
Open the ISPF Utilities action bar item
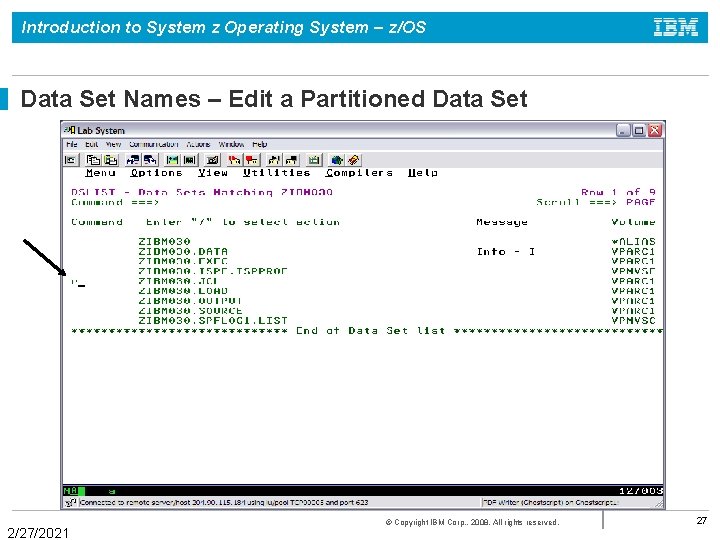tap(276, 173)
